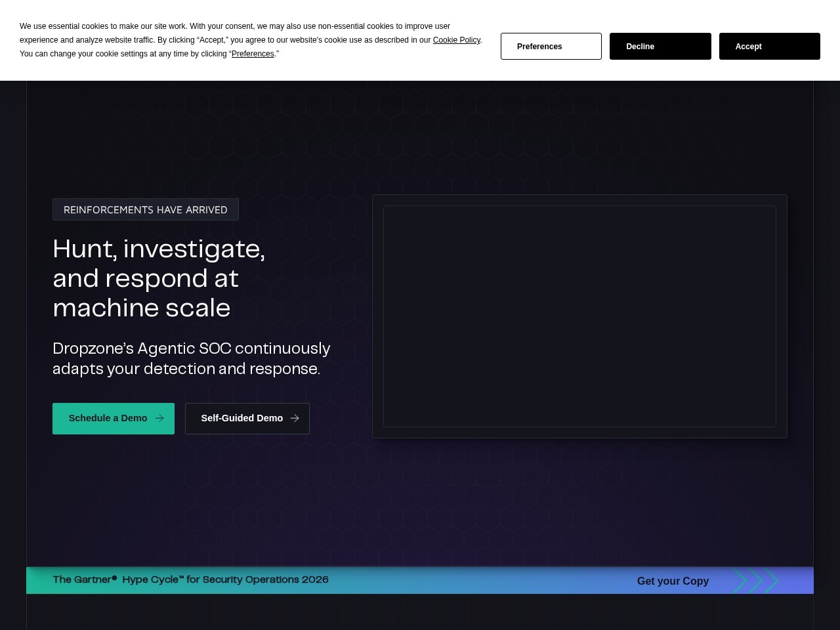Image resolution: width=840 pixels, height=630 pixels.
Task: Click the headline Hunt, investigate, and respond
Action: 159,278
